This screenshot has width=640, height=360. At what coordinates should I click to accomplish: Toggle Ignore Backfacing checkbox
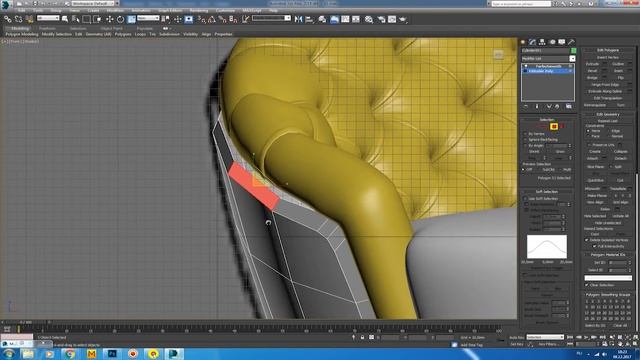tap(525, 140)
